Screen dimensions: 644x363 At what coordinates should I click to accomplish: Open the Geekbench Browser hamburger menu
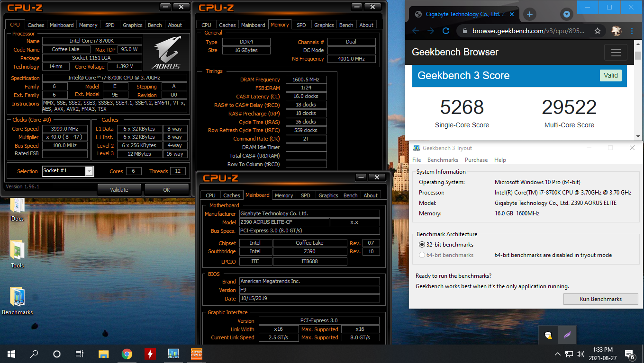point(616,53)
